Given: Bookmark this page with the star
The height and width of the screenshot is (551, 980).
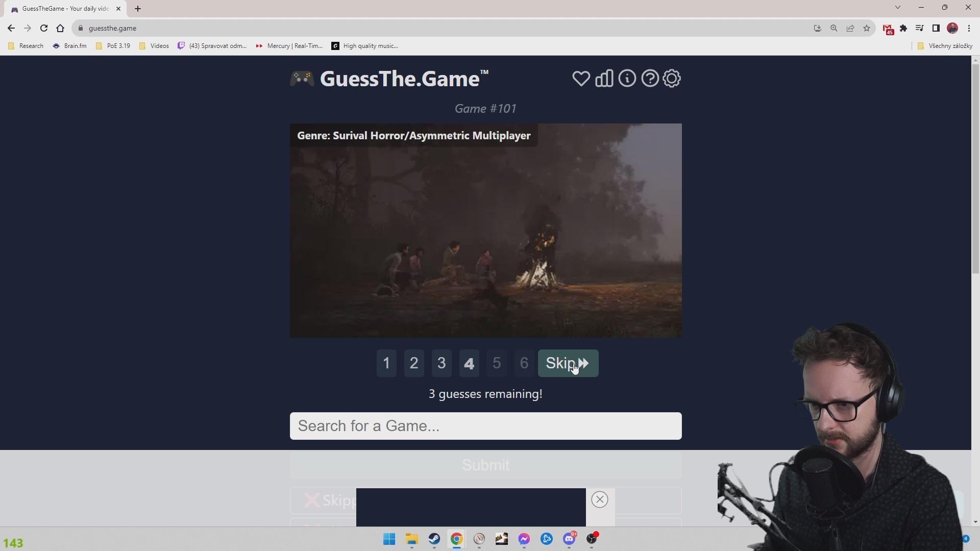Looking at the screenshot, I should click(867, 28).
